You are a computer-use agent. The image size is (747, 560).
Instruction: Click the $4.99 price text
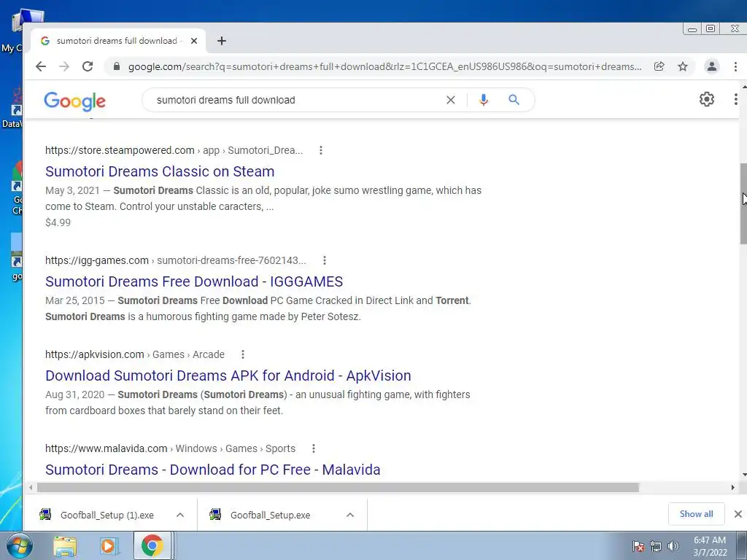click(x=58, y=222)
